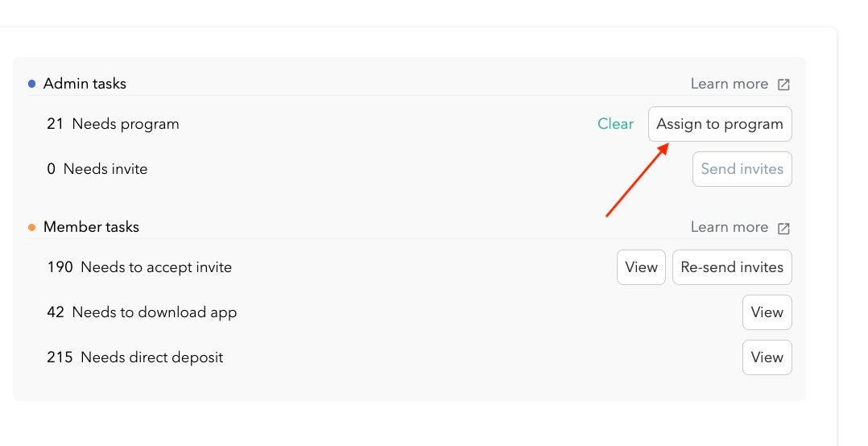Click the blue dot next to Admin tasks

click(x=32, y=84)
